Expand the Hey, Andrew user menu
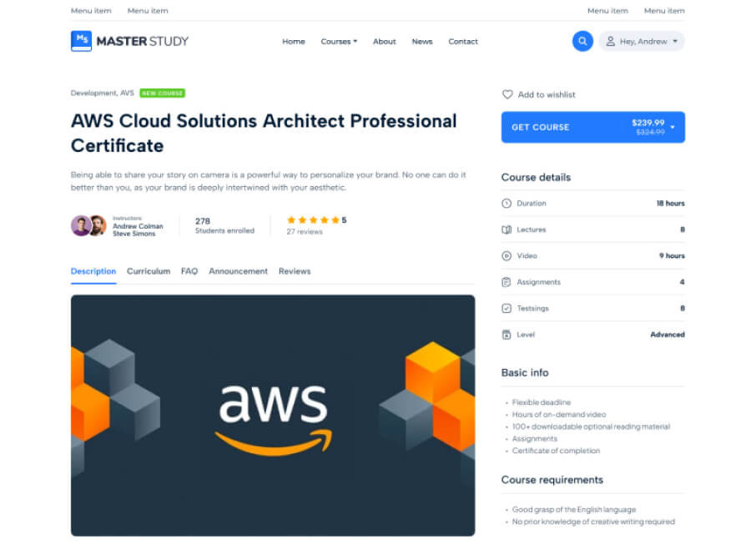Viewport: 756px width, 545px height. click(641, 41)
